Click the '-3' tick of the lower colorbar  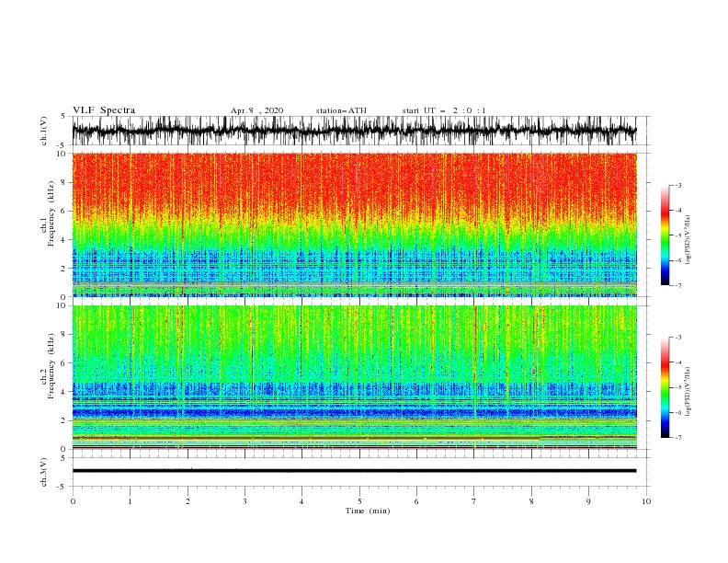point(677,338)
